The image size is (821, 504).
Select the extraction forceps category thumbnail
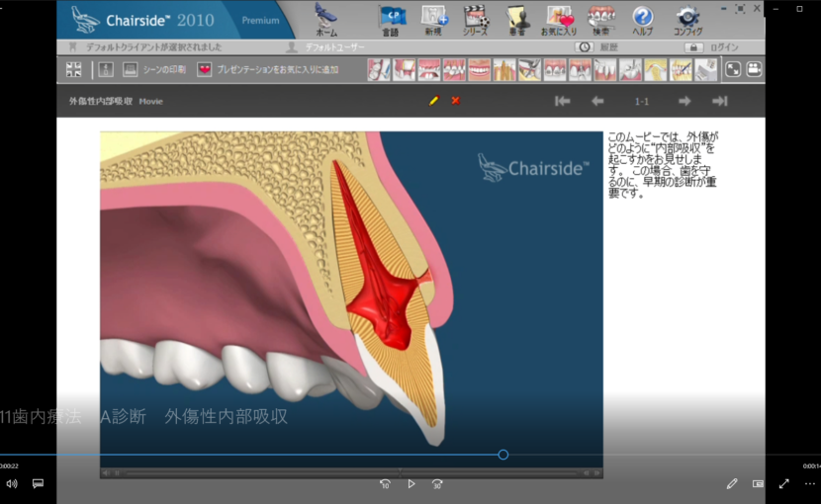(x=529, y=69)
